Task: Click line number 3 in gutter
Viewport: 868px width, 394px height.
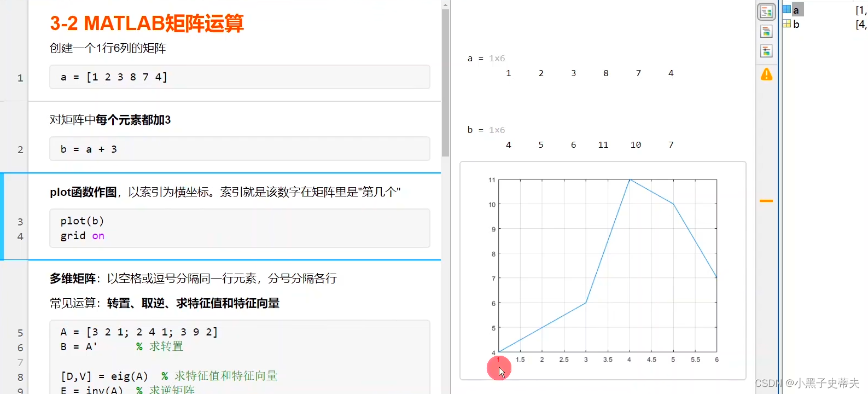Action: pyautogui.click(x=20, y=222)
